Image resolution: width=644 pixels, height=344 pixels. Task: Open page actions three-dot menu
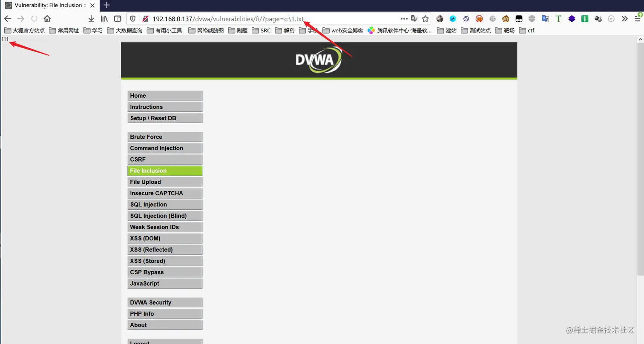coord(404,19)
